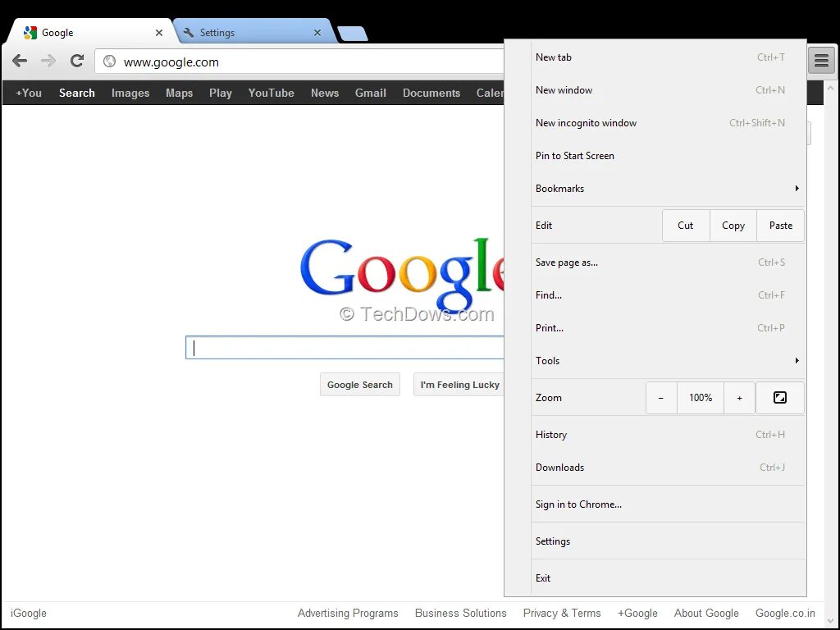Choose New window in the menu
This screenshot has width=840, height=630.
pyautogui.click(x=668, y=90)
